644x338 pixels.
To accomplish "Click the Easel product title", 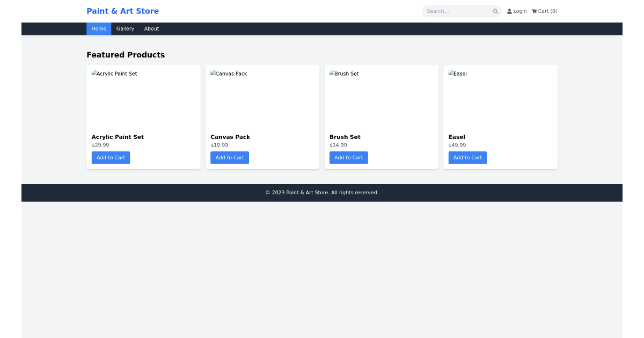I will pyautogui.click(x=457, y=137).
